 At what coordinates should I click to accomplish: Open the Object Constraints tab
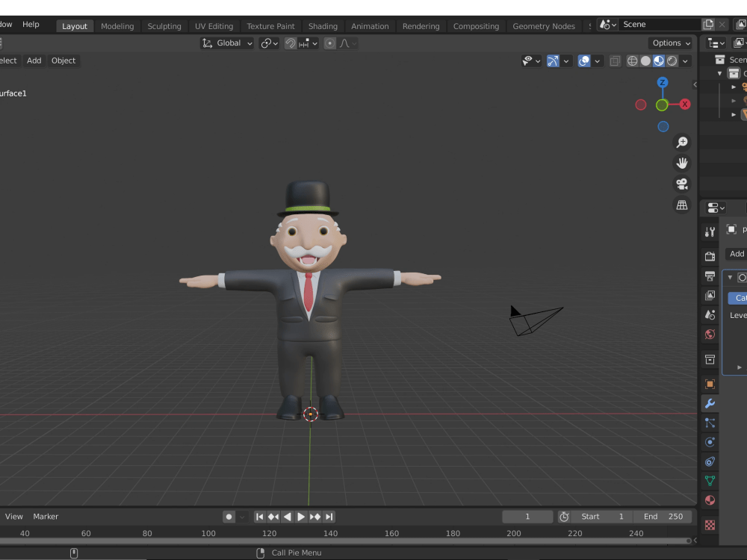click(x=710, y=461)
